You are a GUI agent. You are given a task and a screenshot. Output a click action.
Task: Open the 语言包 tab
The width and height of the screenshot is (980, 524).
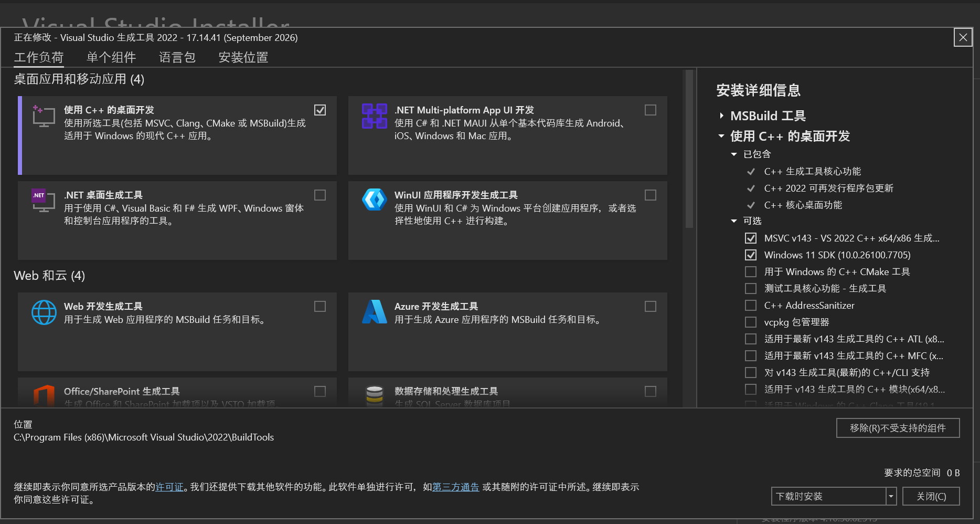click(177, 57)
